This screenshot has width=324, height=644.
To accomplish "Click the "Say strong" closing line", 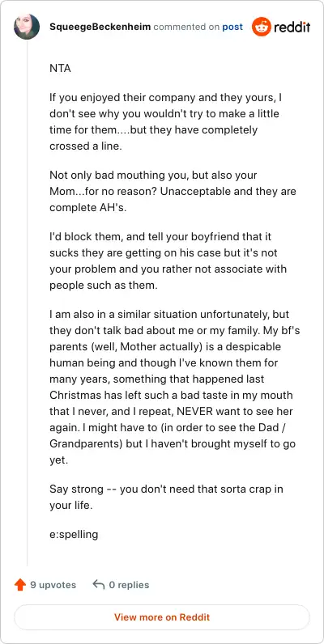I will [166, 497].
